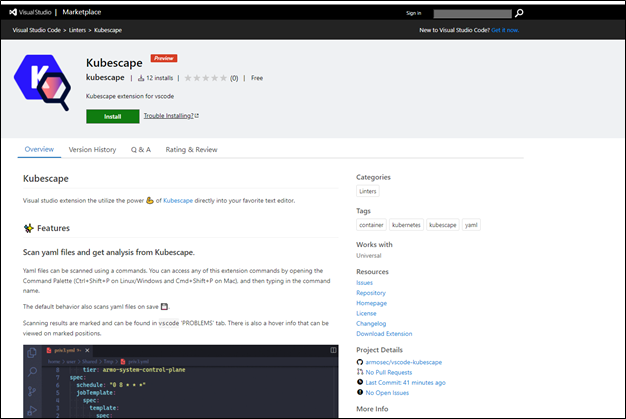Select the kubescape tag
This screenshot has width=626, height=419.
[x=443, y=225]
